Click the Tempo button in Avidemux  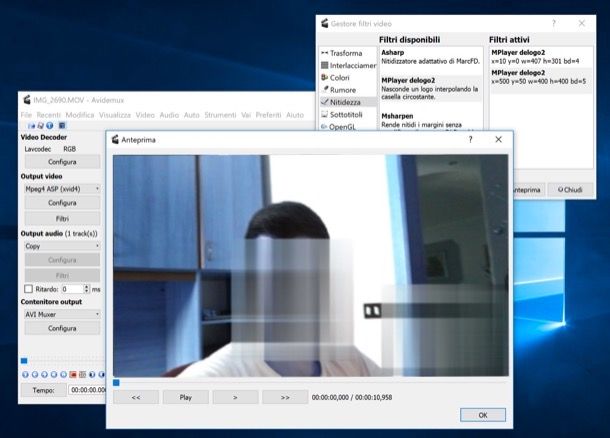click(x=44, y=390)
